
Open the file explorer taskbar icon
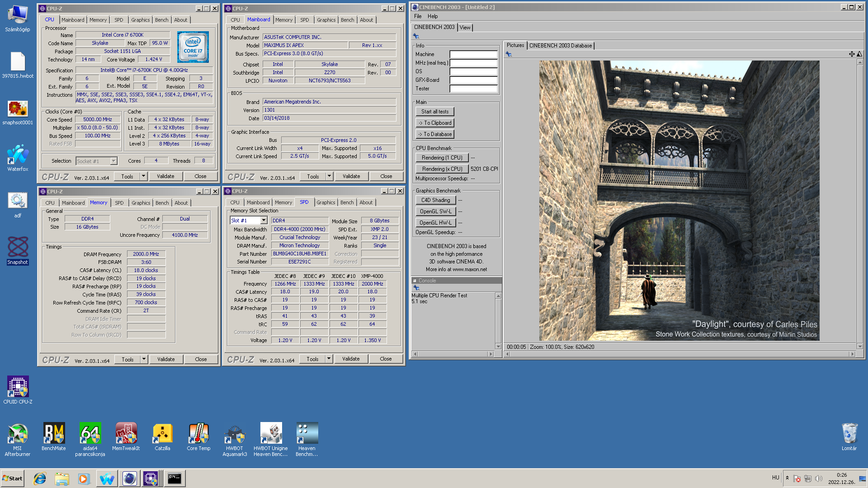[x=62, y=479]
